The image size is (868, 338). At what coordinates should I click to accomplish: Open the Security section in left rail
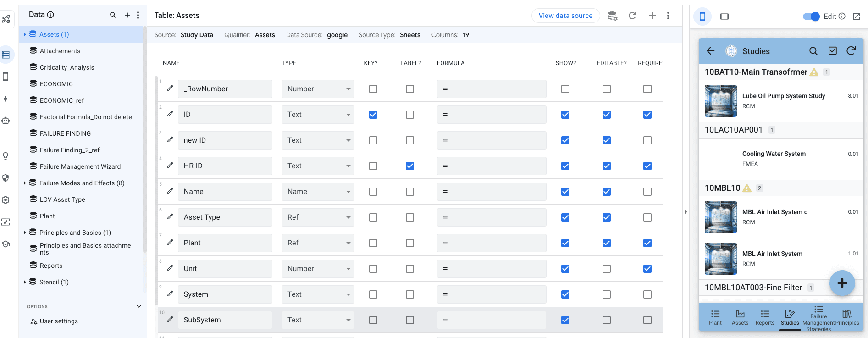pos(6,178)
